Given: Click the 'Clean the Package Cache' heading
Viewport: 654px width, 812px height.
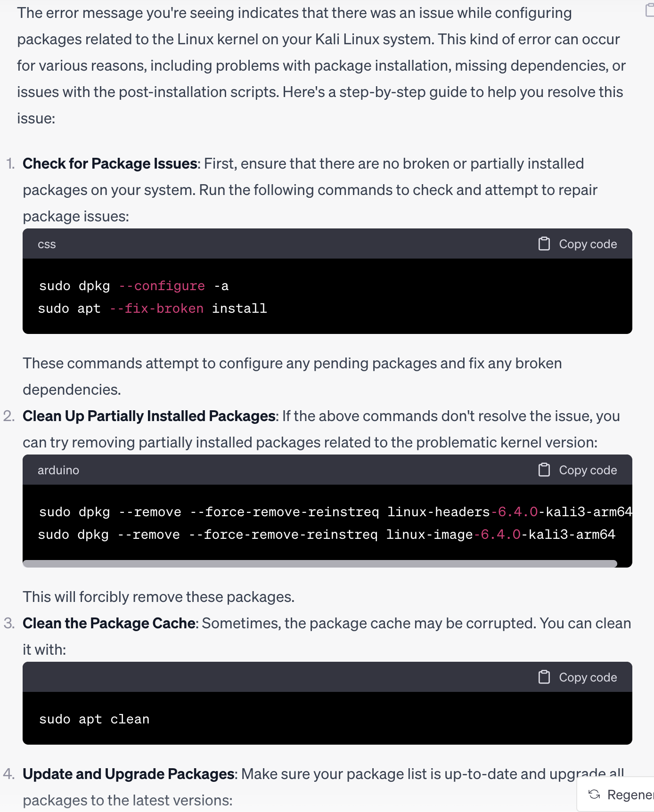Looking at the screenshot, I should pyautogui.click(x=109, y=623).
